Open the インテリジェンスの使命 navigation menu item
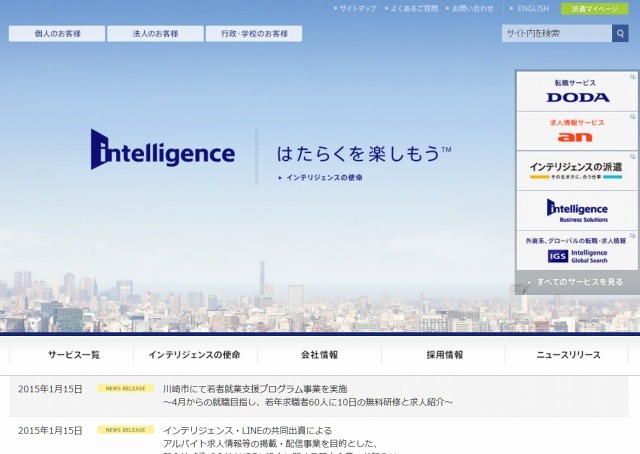 (195, 355)
